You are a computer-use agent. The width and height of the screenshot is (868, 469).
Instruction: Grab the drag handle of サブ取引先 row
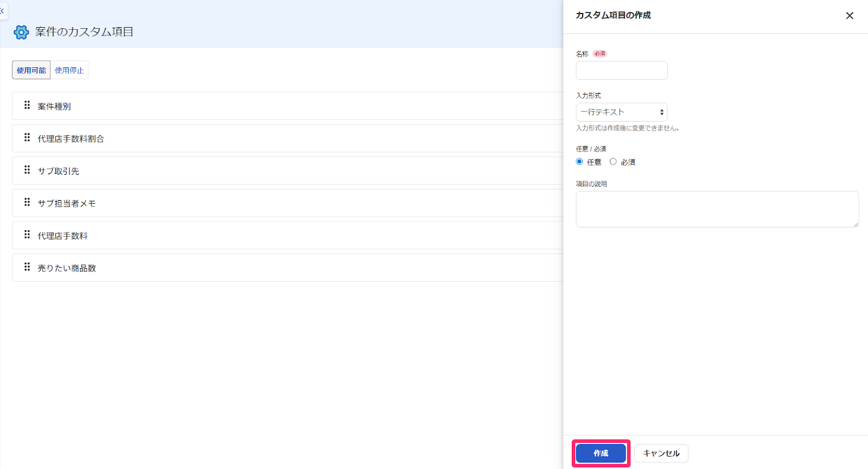point(27,170)
